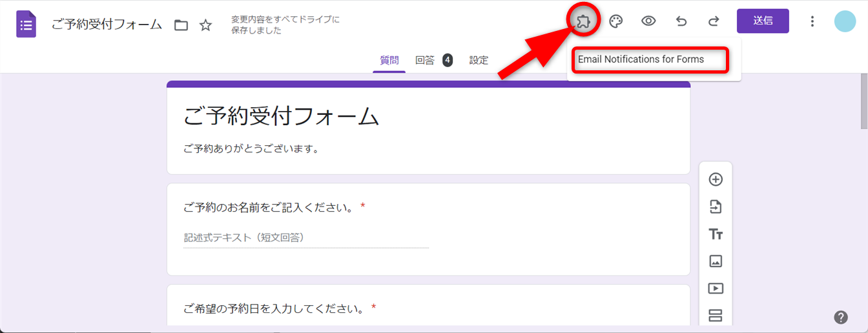The height and width of the screenshot is (333, 868).
Task: Add a new section
Action: (716, 316)
